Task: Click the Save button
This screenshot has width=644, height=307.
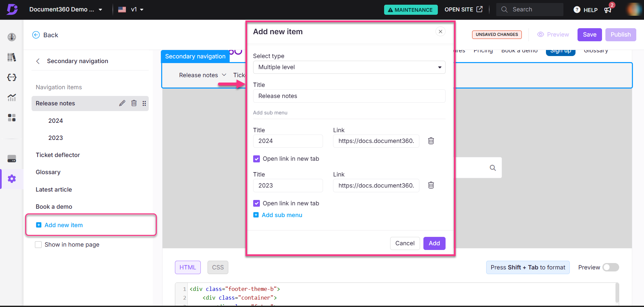Action: [590, 35]
